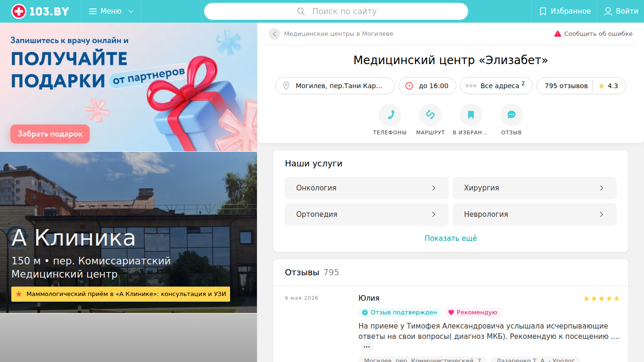Open the gift promo banner image

[x=129, y=87]
